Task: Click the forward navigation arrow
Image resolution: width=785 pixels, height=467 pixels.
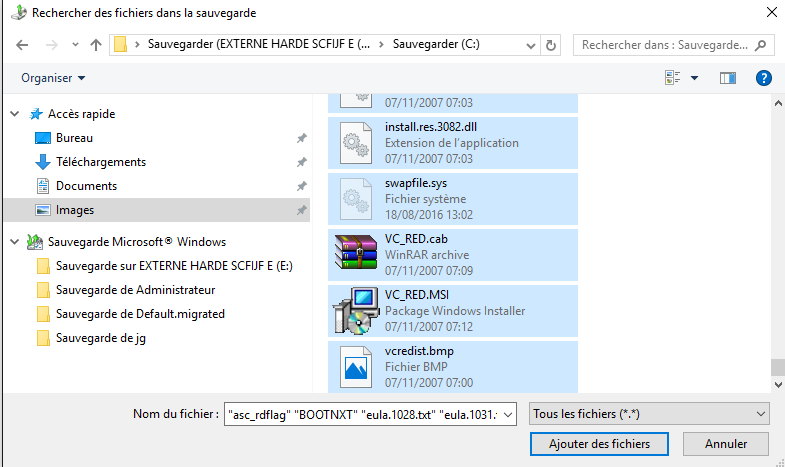Action: point(52,45)
